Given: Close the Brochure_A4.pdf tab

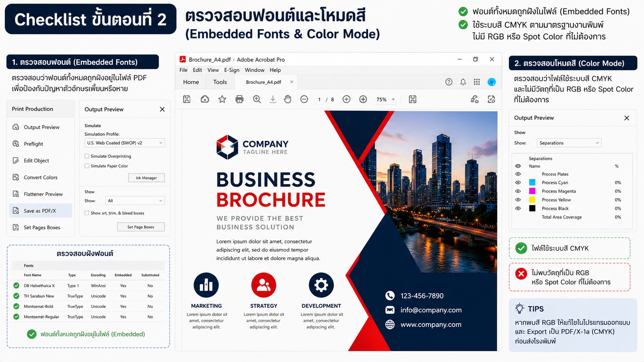Looking at the screenshot, I should pos(292,82).
